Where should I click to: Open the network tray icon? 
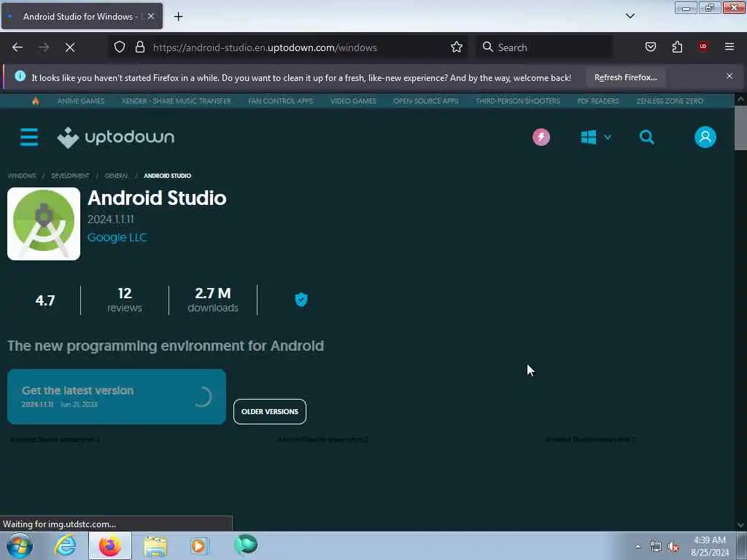(656, 547)
